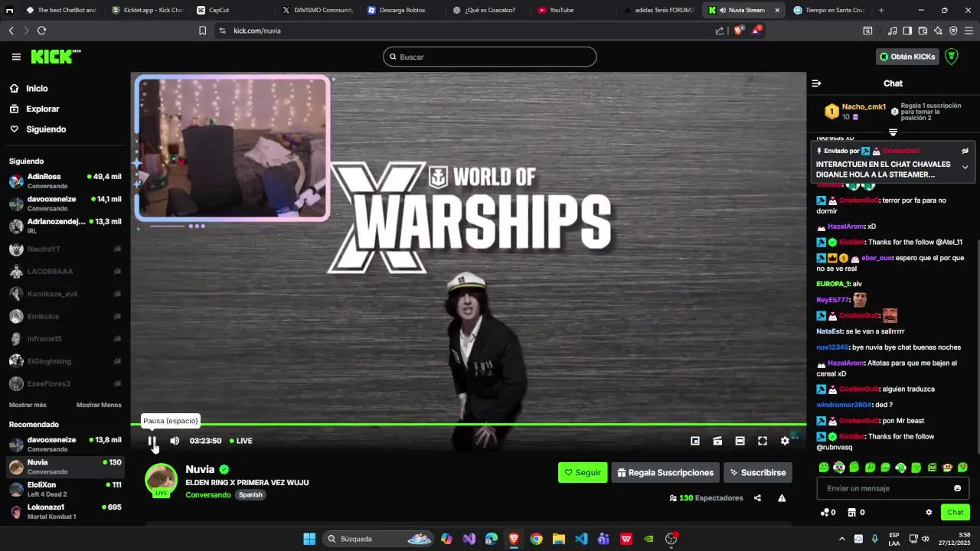Enter fullscreen video mode
The height and width of the screenshot is (551, 980).
(x=763, y=441)
